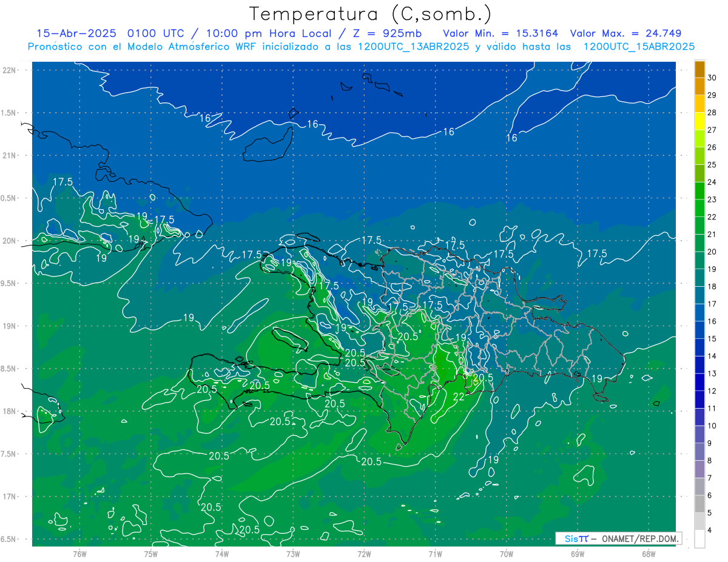Click the 'Z = 925mb' level text
The height and width of the screenshot is (562, 728).
coord(387,33)
